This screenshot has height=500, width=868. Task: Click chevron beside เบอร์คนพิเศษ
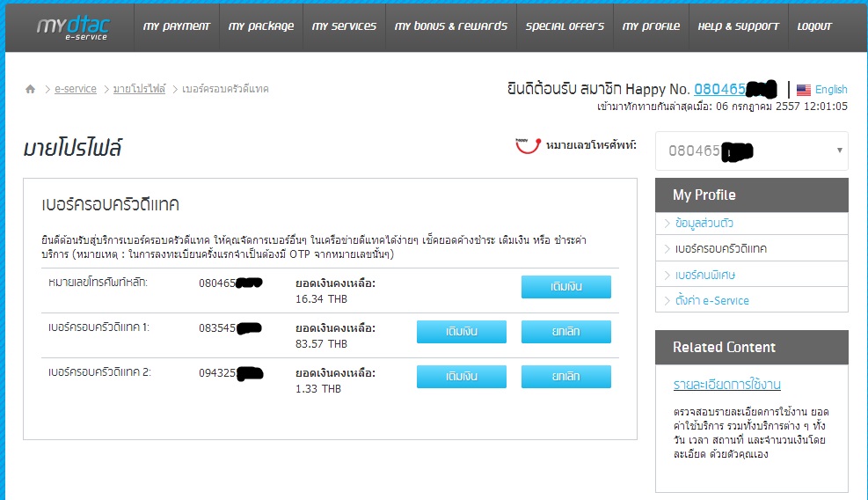click(x=667, y=276)
